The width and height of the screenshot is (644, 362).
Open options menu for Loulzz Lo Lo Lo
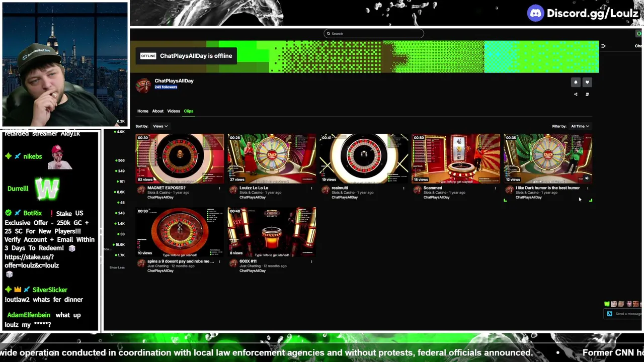click(x=311, y=188)
